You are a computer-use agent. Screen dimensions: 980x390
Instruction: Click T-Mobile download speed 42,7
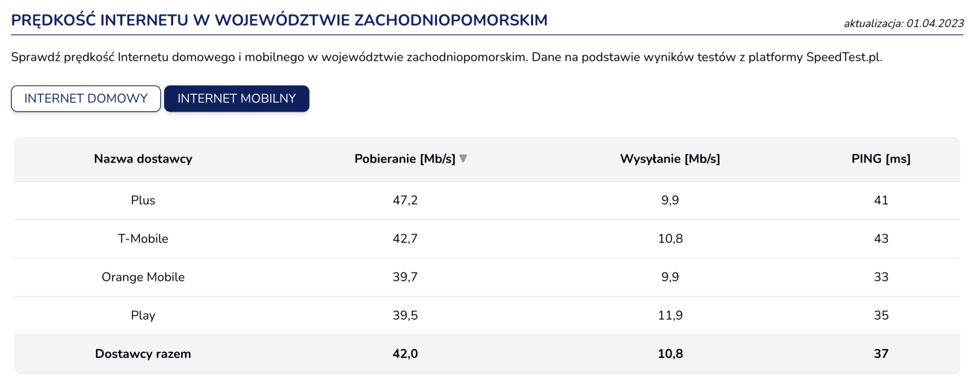tap(404, 239)
